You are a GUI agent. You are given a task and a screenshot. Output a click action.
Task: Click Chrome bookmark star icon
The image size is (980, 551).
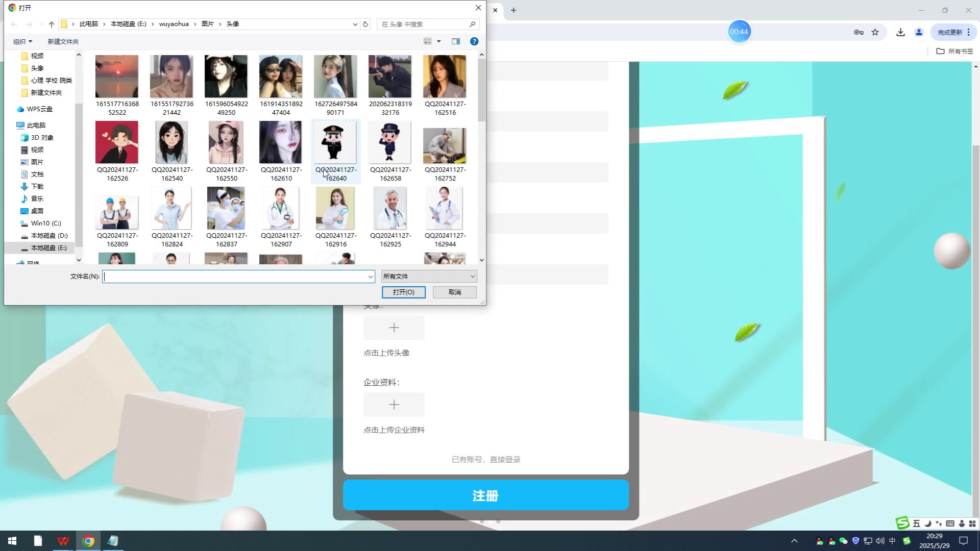coord(875,32)
